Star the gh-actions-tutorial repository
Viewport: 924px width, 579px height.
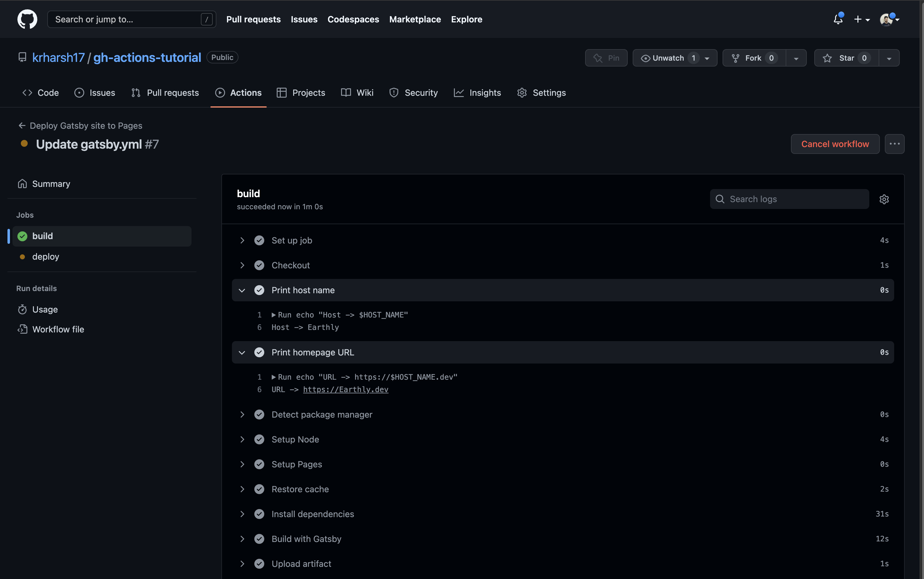846,58
